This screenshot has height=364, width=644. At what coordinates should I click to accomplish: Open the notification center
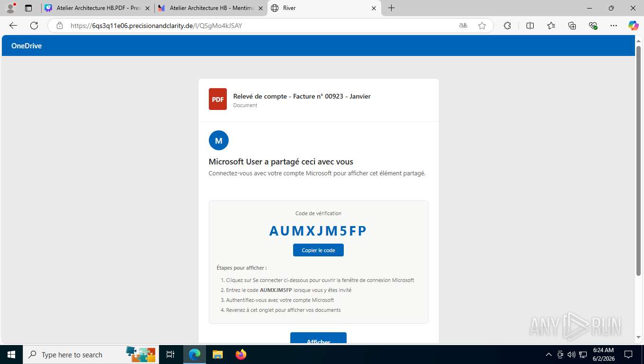628,355
